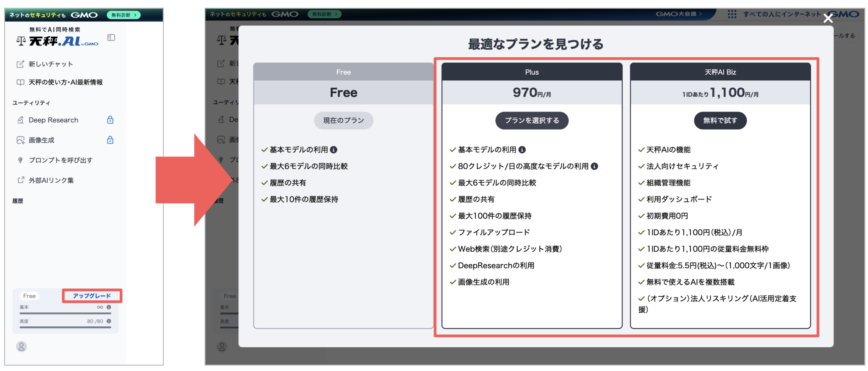Open 天秤の使い方・AI最新情報 page
Image resolution: width=868 pixels, height=371 pixels.
[x=65, y=82]
